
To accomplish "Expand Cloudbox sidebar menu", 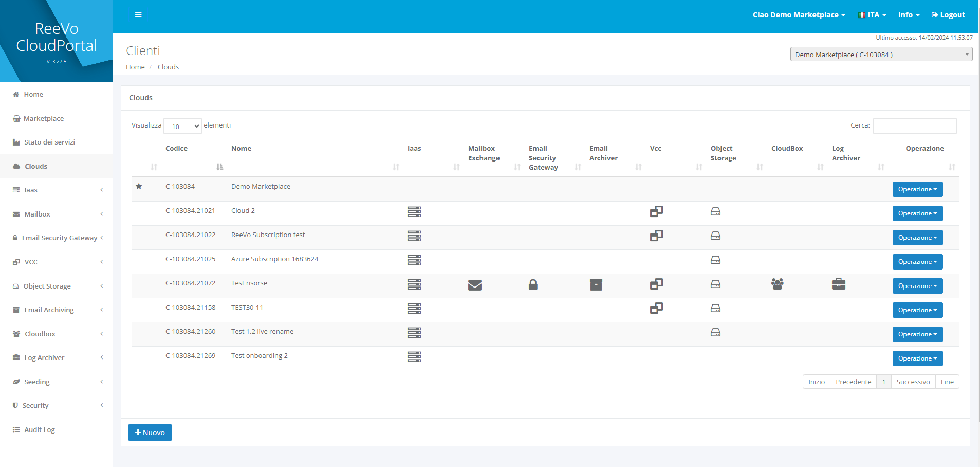I will tap(57, 334).
